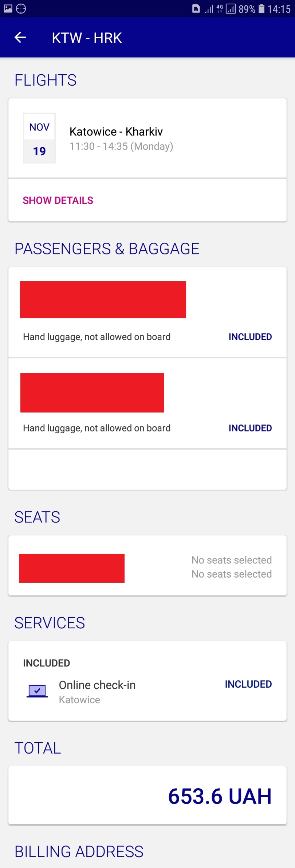Tap second passenger's INCLUDED baggage label
295x868 pixels.
point(250,428)
